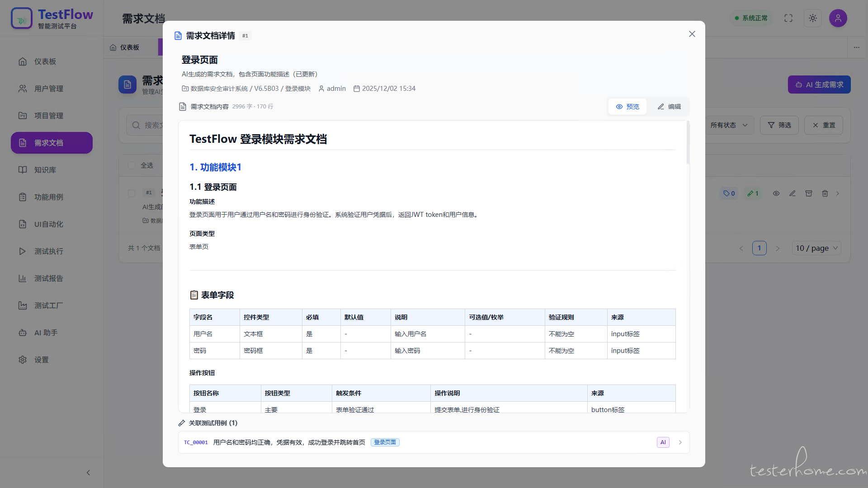The image size is (868, 488).
Task: Click the eye view icon in document row
Action: pyautogui.click(x=776, y=193)
